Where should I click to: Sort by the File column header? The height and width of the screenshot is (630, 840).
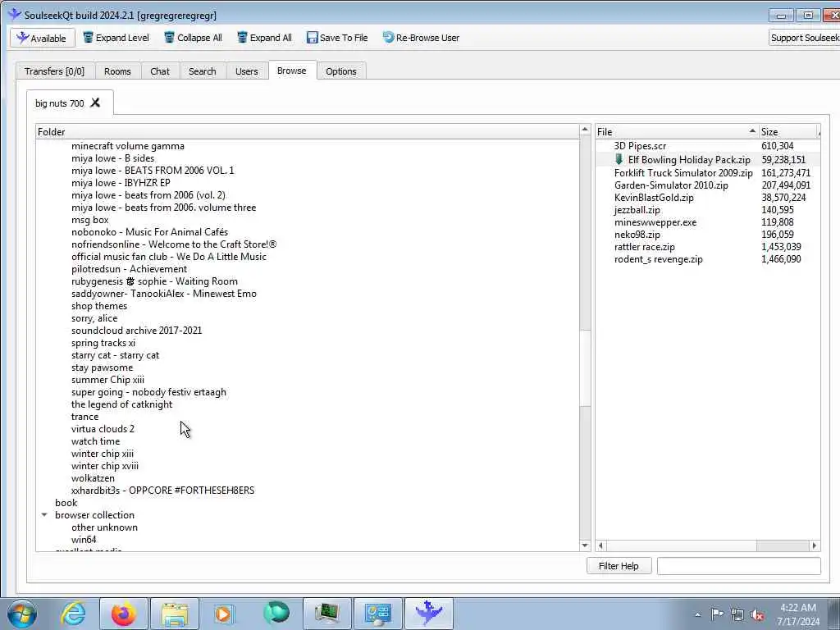[x=677, y=132]
